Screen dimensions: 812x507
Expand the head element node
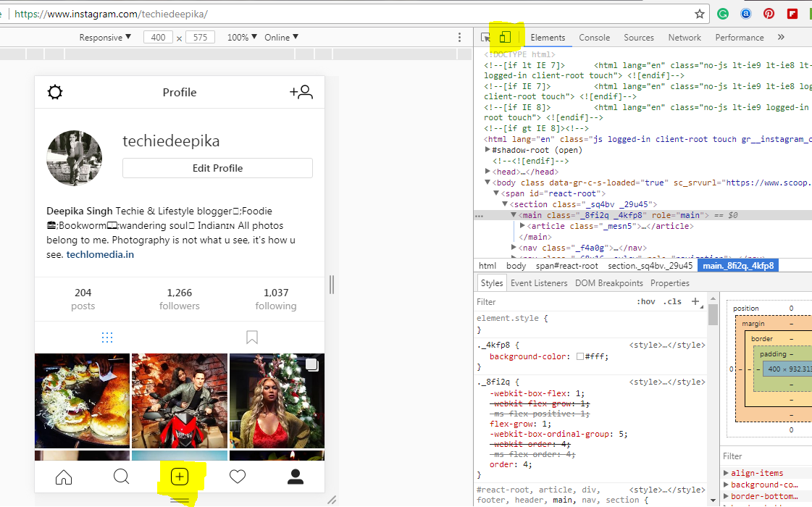[487, 172]
